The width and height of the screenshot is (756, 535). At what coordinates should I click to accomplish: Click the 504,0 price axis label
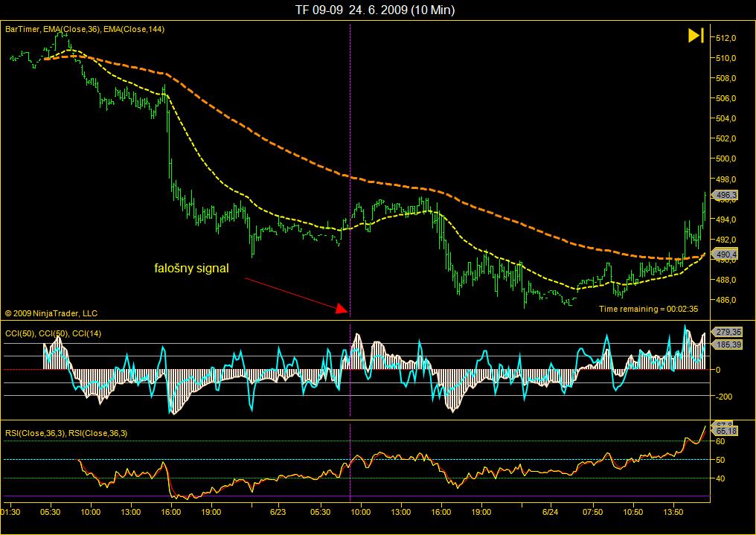726,118
